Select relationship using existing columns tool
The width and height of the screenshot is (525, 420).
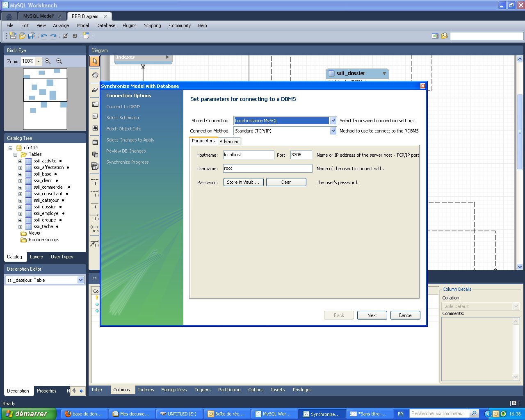(95, 243)
